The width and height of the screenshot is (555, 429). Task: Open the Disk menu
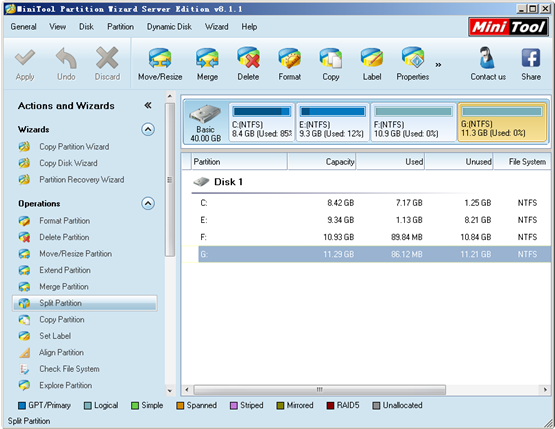click(x=86, y=27)
